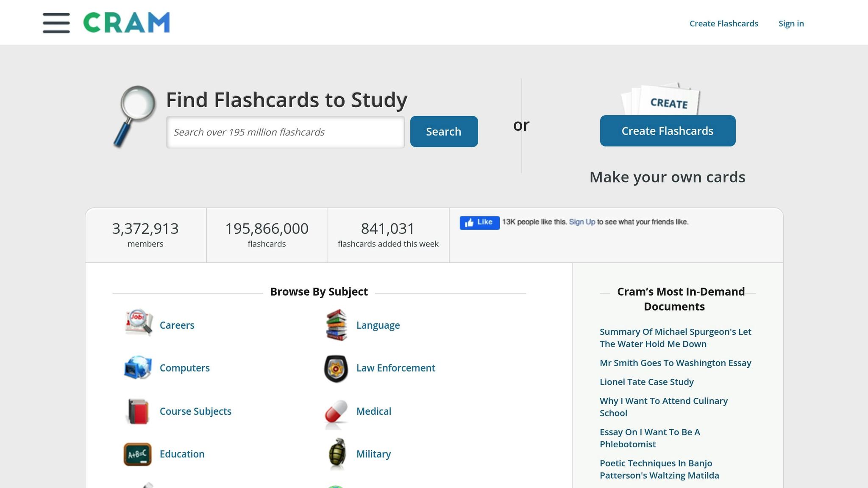Click the Facebook Sign Up link
Image resolution: width=868 pixels, height=488 pixels.
(x=582, y=222)
